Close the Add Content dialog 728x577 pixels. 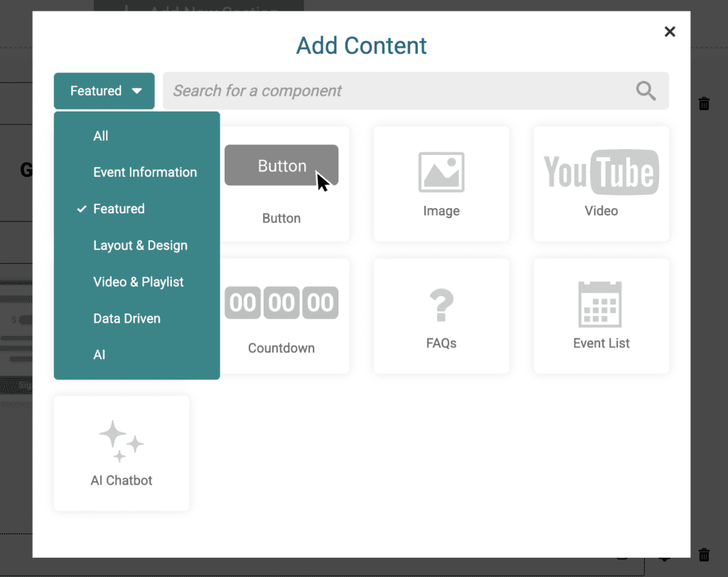coord(669,31)
